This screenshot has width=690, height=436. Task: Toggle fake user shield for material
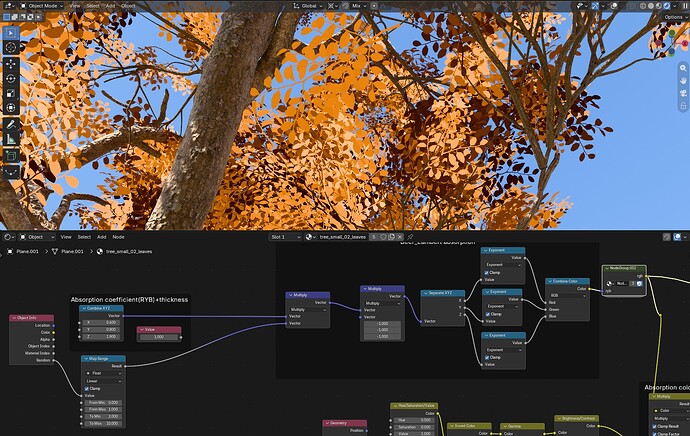383,237
